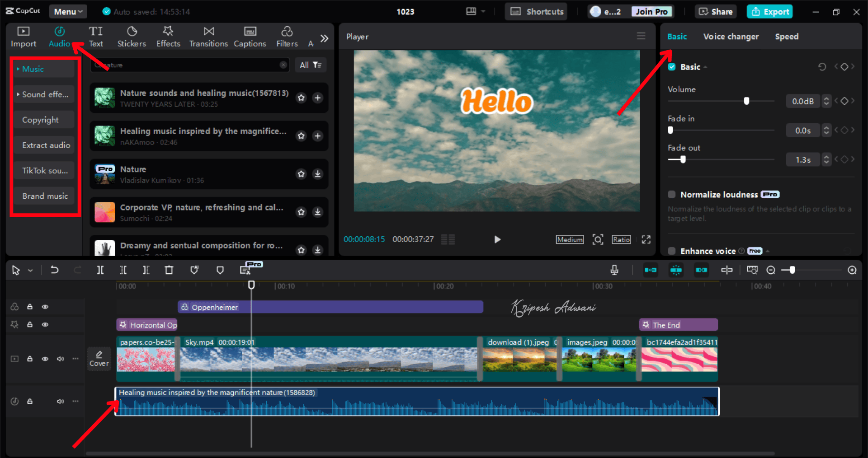Open the Stickers panel
The image size is (868, 458).
(132, 37)
